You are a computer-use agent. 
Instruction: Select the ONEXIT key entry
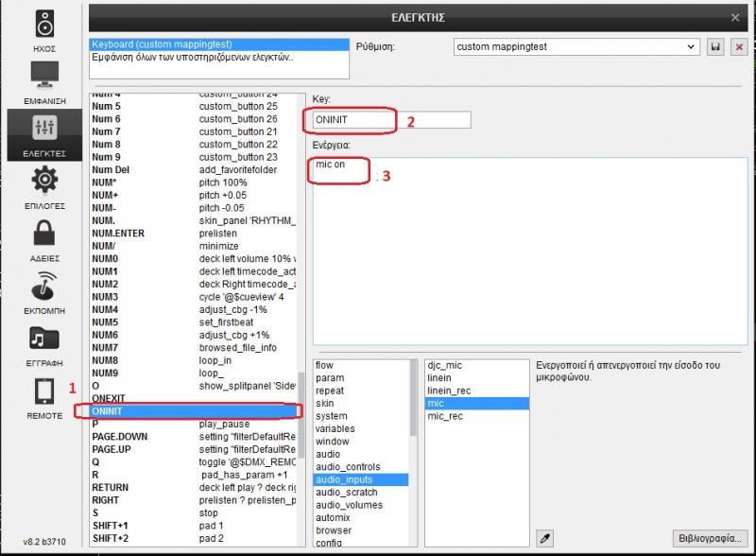pyautogui.click(x=110, y=398)
